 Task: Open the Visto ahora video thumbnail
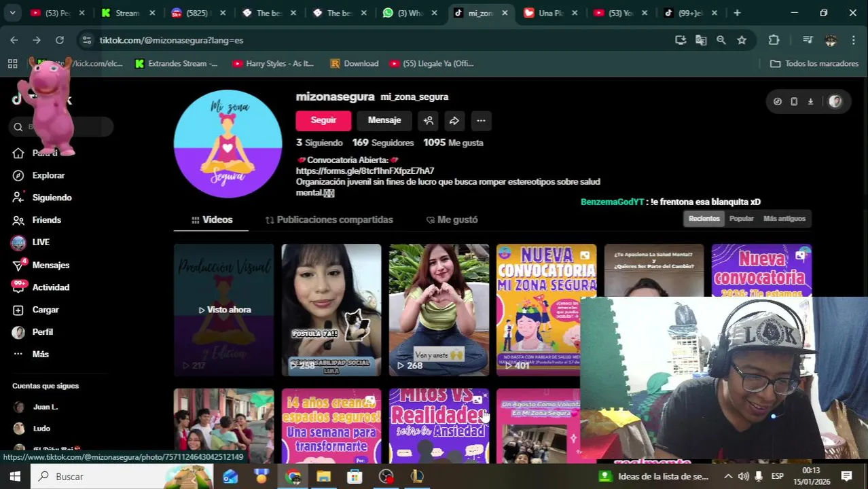click(223, 310)
